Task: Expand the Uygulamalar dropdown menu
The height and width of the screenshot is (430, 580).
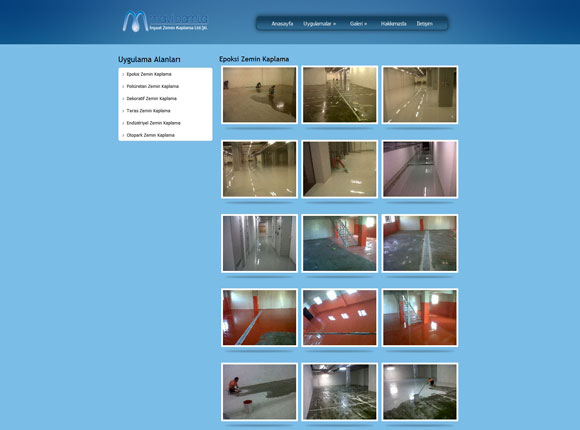Action: [320, 24]
